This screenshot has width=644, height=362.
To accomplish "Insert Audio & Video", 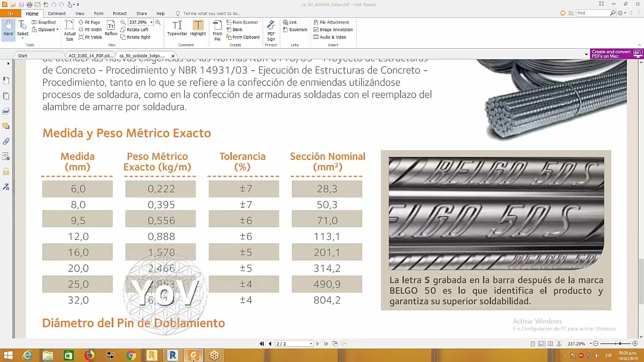I will pyautogui.click(x=330, y=37).
